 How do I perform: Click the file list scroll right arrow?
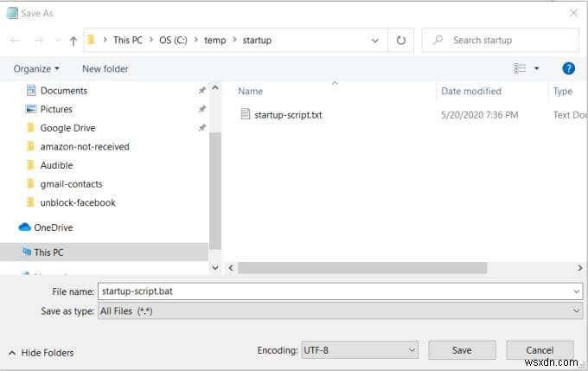579,268
